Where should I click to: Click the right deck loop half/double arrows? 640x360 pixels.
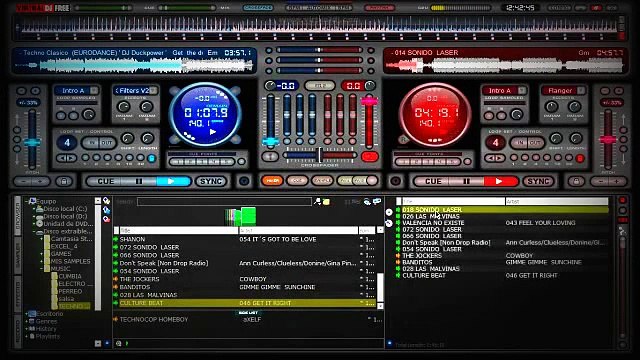pos(495,158)
